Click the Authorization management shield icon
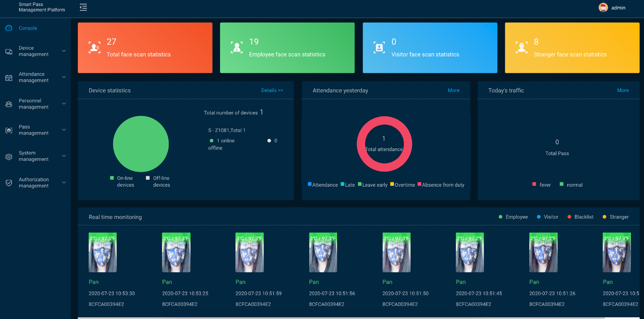Viewport: 644px width, 319px height. click(x=9, y=183)
